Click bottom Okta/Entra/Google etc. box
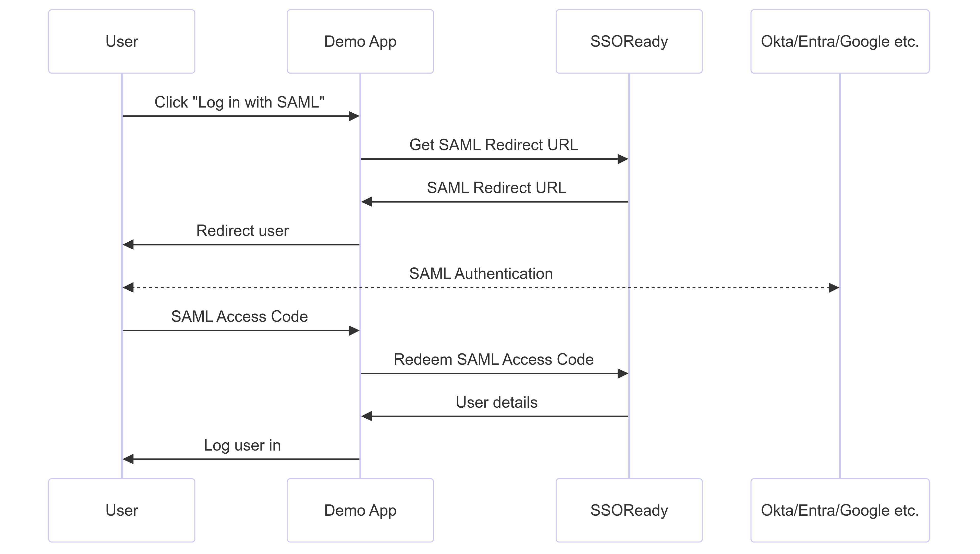 pos(840,510)
